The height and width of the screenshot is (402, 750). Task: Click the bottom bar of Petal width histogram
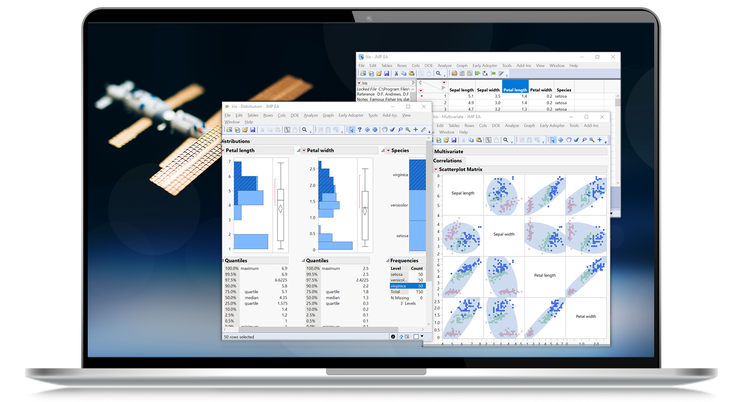(x=335, y=246)
